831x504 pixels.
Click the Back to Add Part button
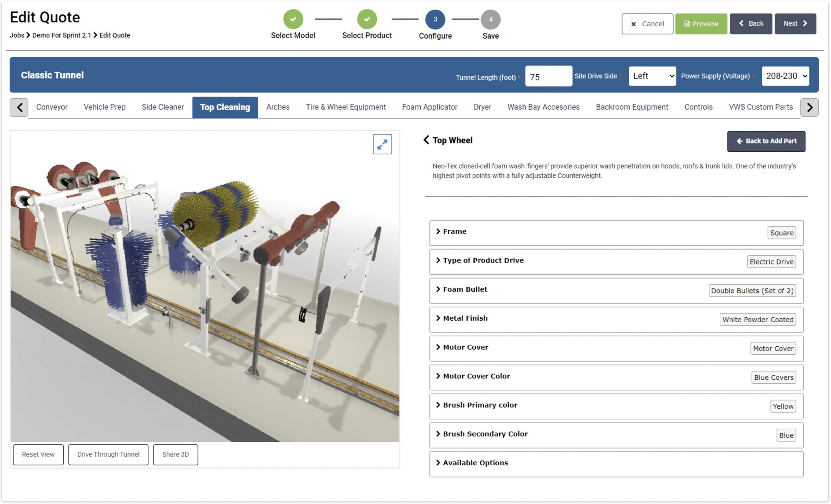[x=766, y=141]
